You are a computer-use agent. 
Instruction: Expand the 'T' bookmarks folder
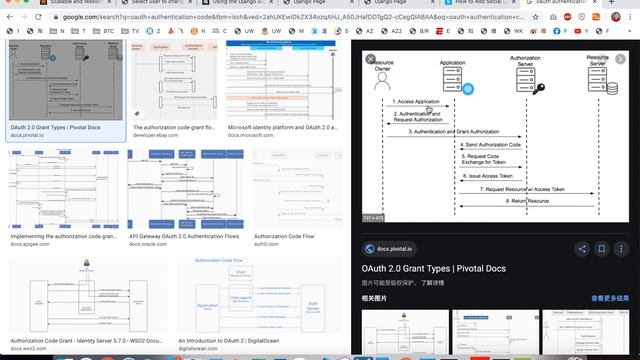[78, 31]
